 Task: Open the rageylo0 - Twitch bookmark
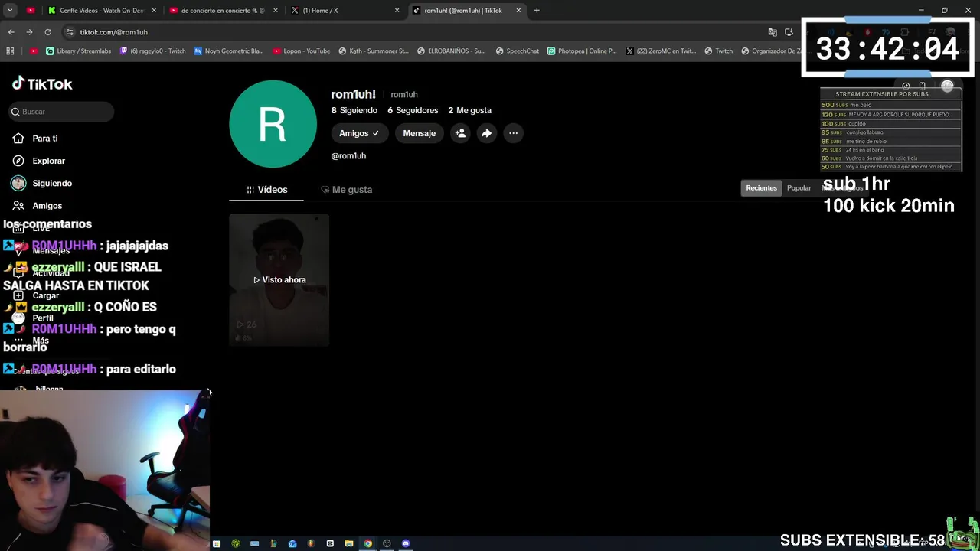pyautogui.click(x=152, y=51)
